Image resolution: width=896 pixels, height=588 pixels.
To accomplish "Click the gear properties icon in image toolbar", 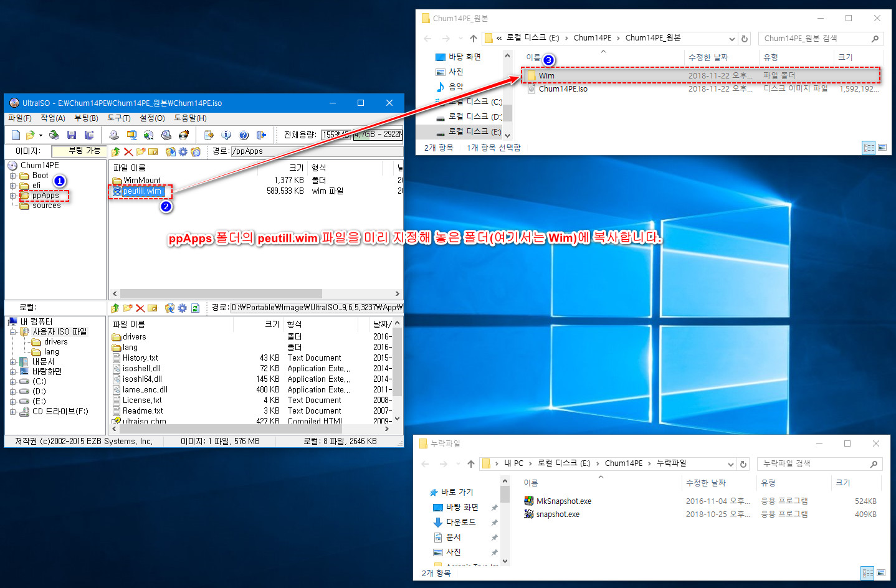I will [x=183, y=151].
